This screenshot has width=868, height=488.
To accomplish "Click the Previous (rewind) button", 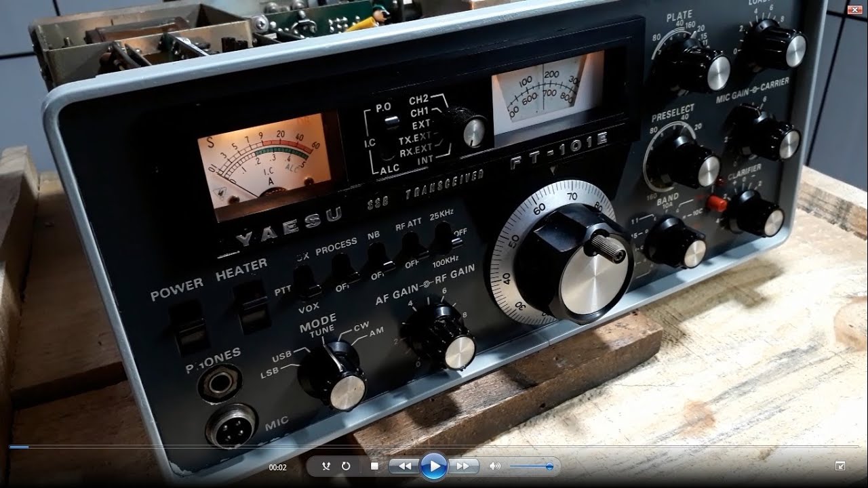I will [404, 466].
